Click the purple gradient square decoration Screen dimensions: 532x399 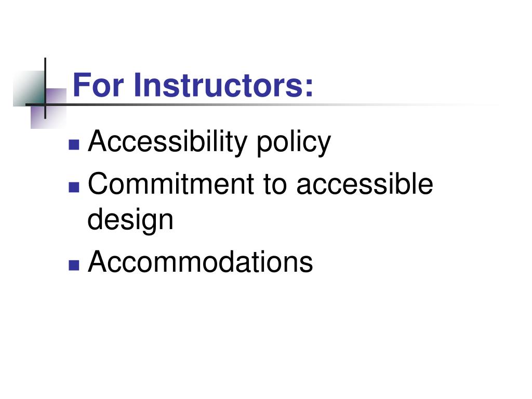(x=49, y=109)
